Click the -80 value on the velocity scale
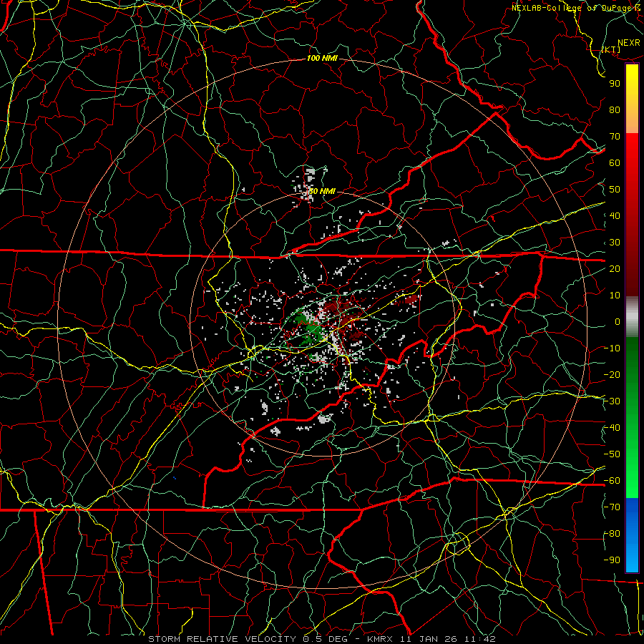 coord(612,534)
